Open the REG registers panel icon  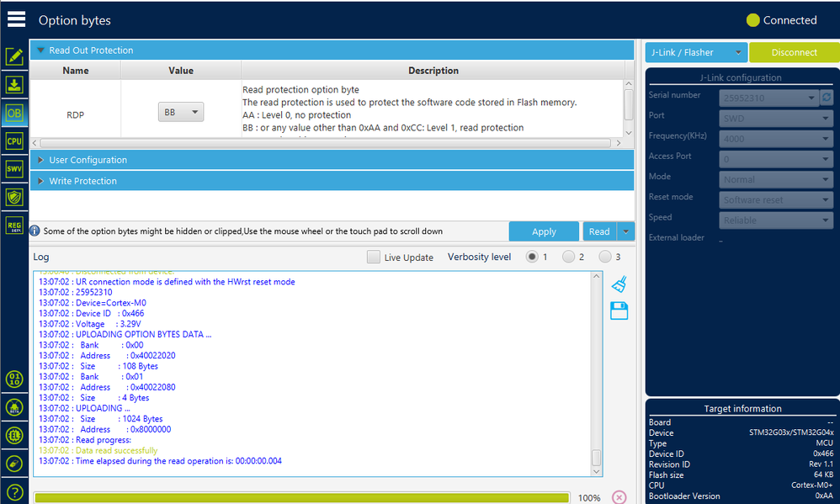[x=14, y=225]
